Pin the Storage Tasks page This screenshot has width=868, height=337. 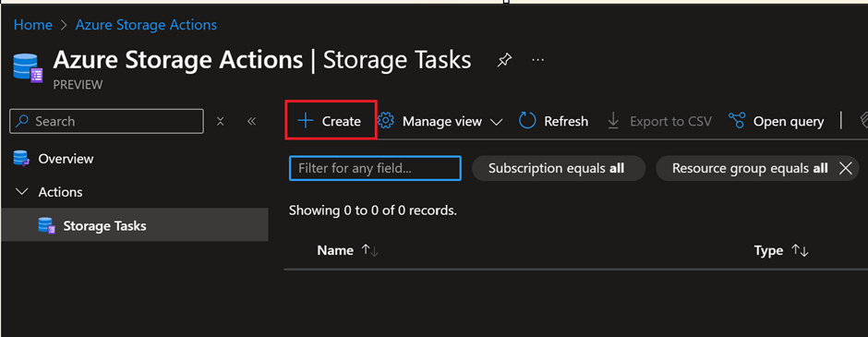pyautogui.click(x=504, y=60)
